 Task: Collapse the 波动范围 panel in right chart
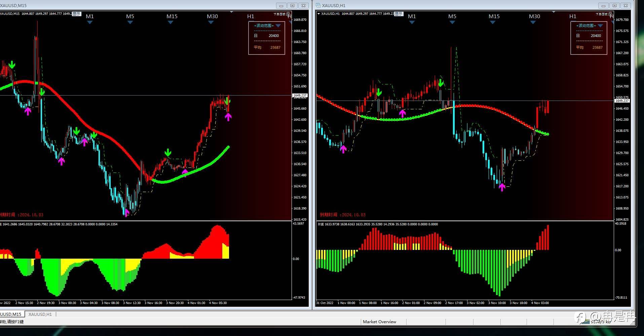click(600, 26)
